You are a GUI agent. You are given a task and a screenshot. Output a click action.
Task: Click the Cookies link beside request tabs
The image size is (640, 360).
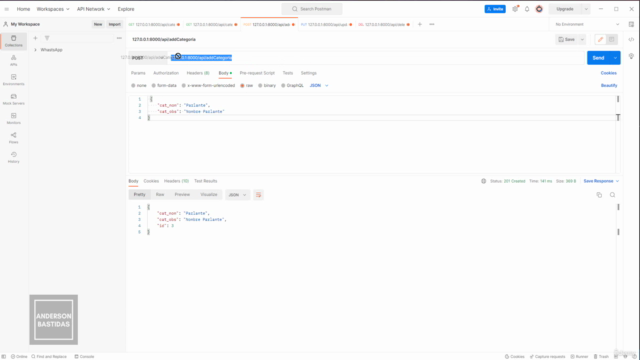coord(609,73)
